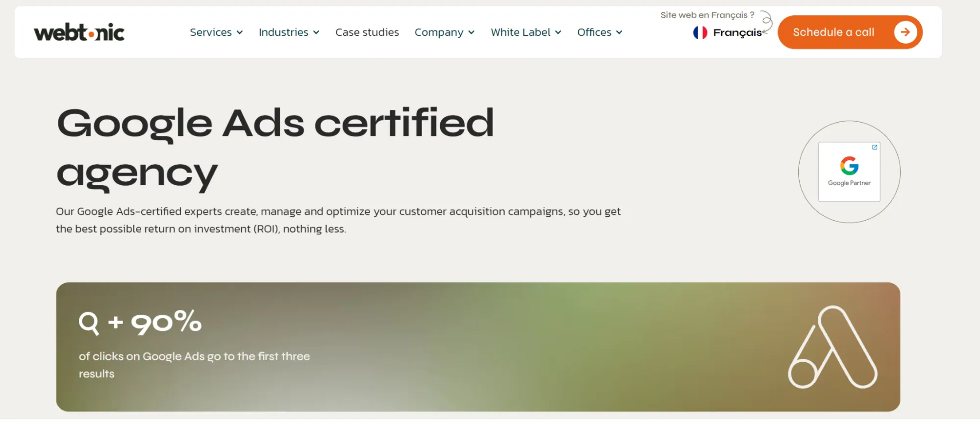Expand the Offices chevron
The height and width of the screenshot is (424, 980).
tap(619, 32)
